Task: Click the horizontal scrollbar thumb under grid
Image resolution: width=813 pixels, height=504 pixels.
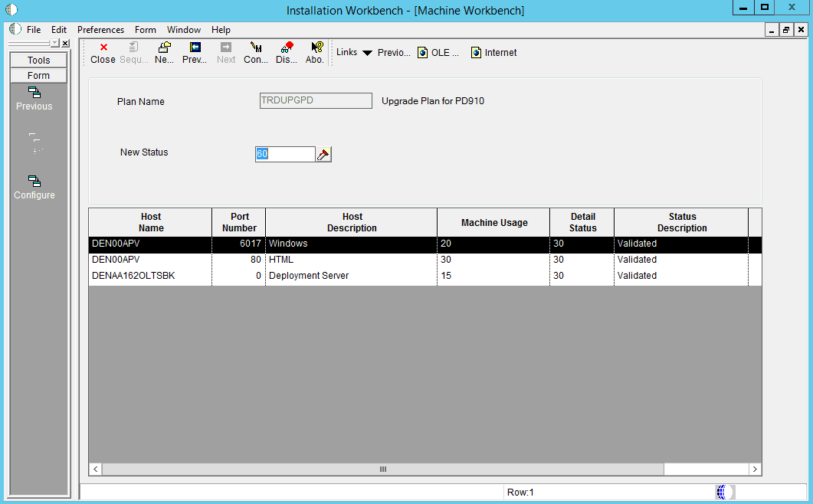Action: coord(383,469)
